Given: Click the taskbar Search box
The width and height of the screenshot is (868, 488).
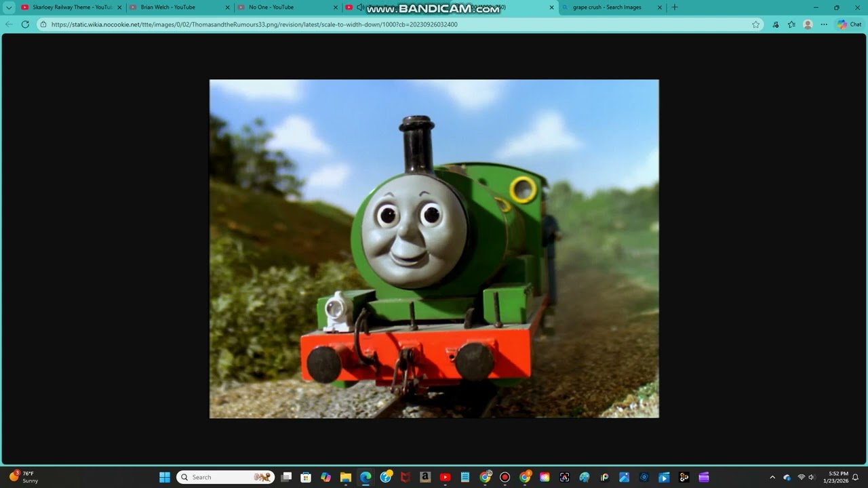Looking at the screenshot, I should point(226,477).
